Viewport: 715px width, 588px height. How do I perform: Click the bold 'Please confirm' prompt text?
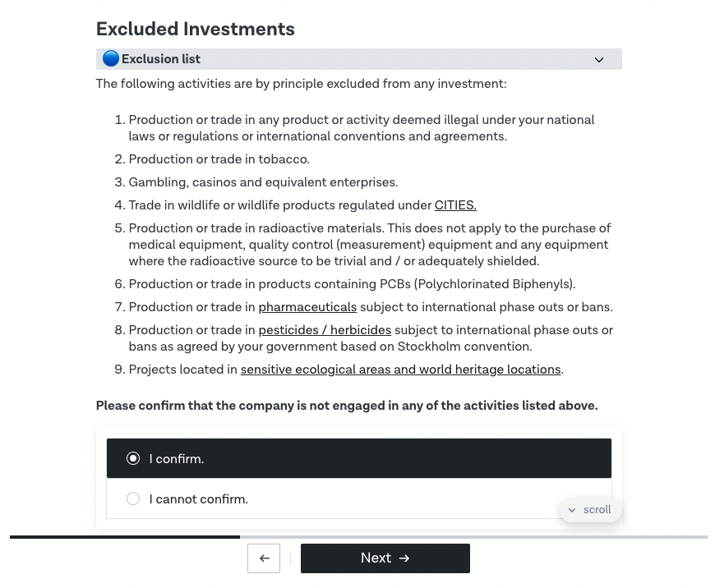click(x=347, y=406)
